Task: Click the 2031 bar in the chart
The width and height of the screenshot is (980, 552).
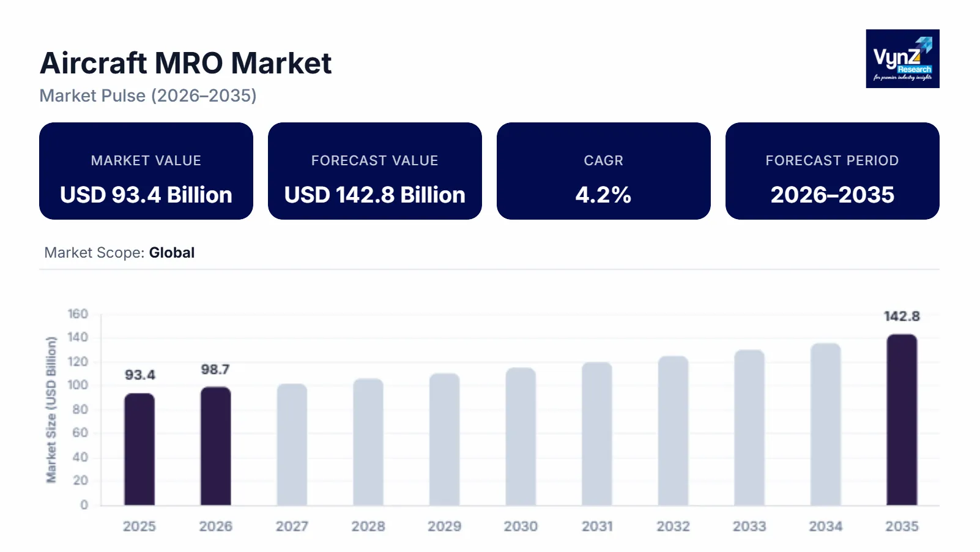Action: 597,434
